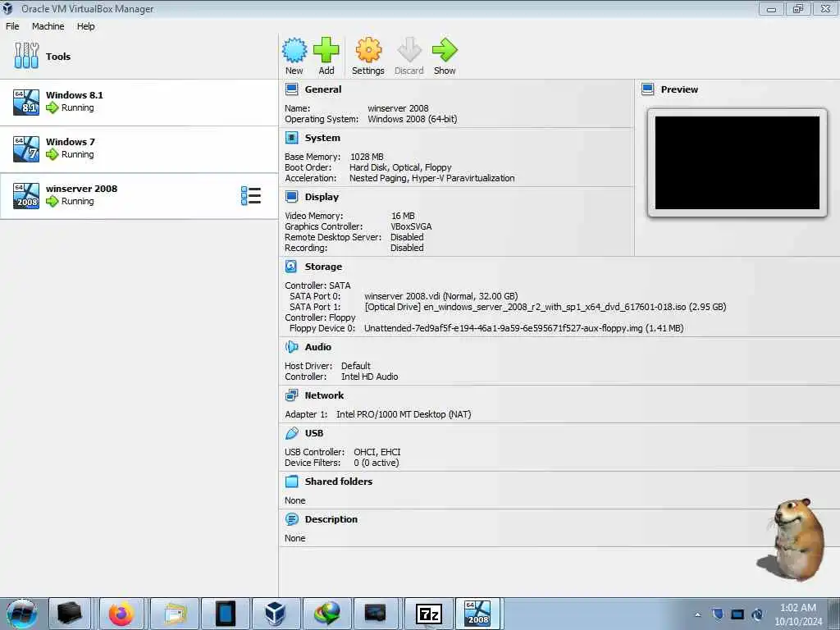This screenshot has height=630, width=840.
Task: Click the System section chip icon
Action: pyautogui.click(x=291, y=138)
